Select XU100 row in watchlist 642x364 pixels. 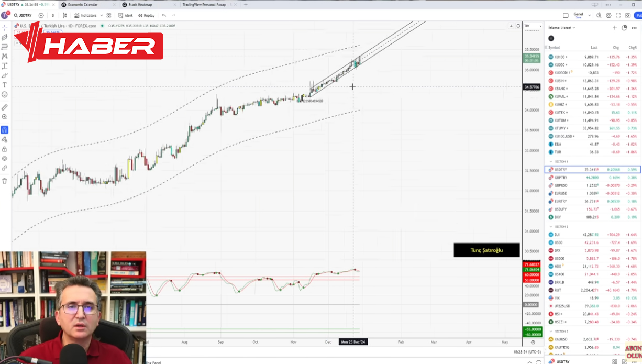click(x=593, y=57)
